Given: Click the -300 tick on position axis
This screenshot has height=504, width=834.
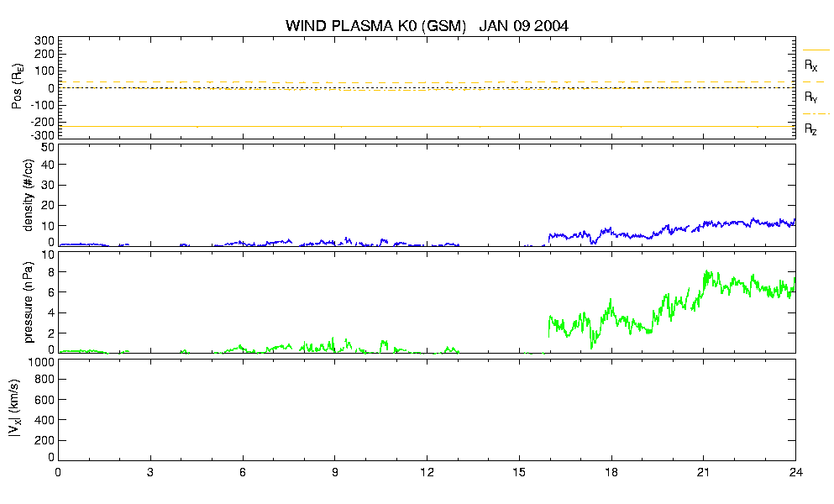Looking at the screenshot, I should pos(42,135).
